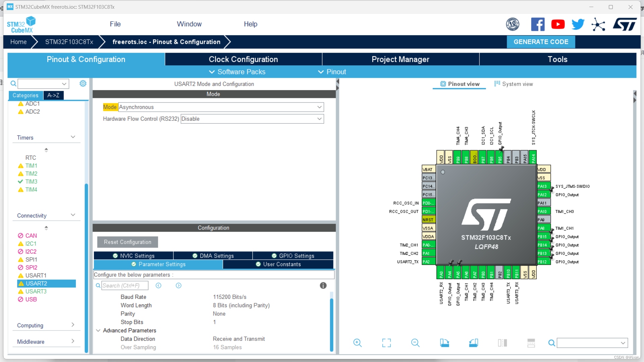Open the File menu
This screenshot has height=362, width=644.
(115, 24)
